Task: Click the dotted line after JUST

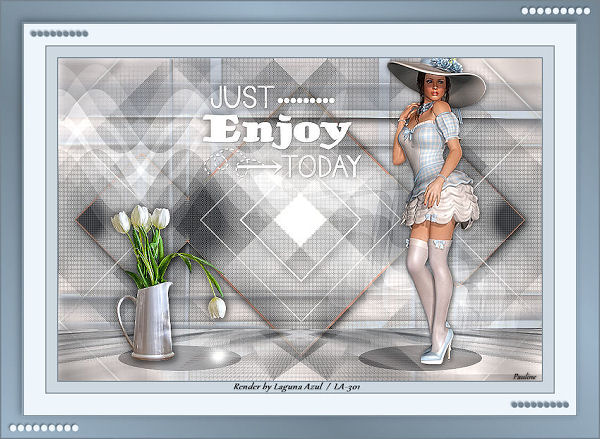Action: pyautogui.click(x=306, y=101)
